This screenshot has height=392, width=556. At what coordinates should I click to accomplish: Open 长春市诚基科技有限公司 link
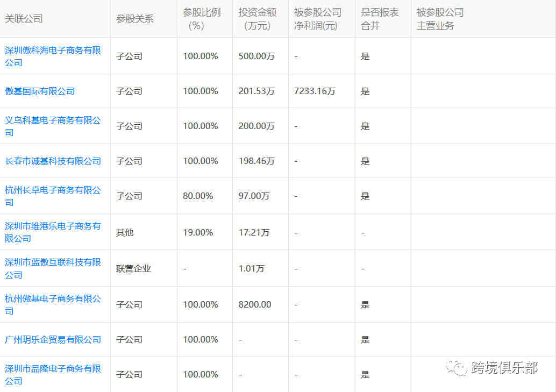tap(53, 161)
